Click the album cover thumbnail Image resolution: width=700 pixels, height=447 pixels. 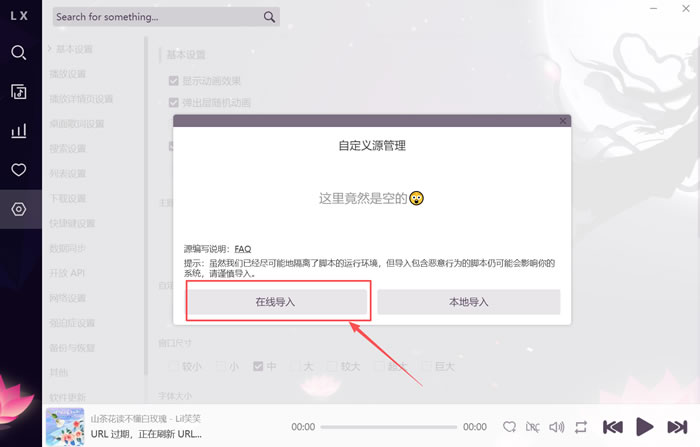[x=65, y=426]
